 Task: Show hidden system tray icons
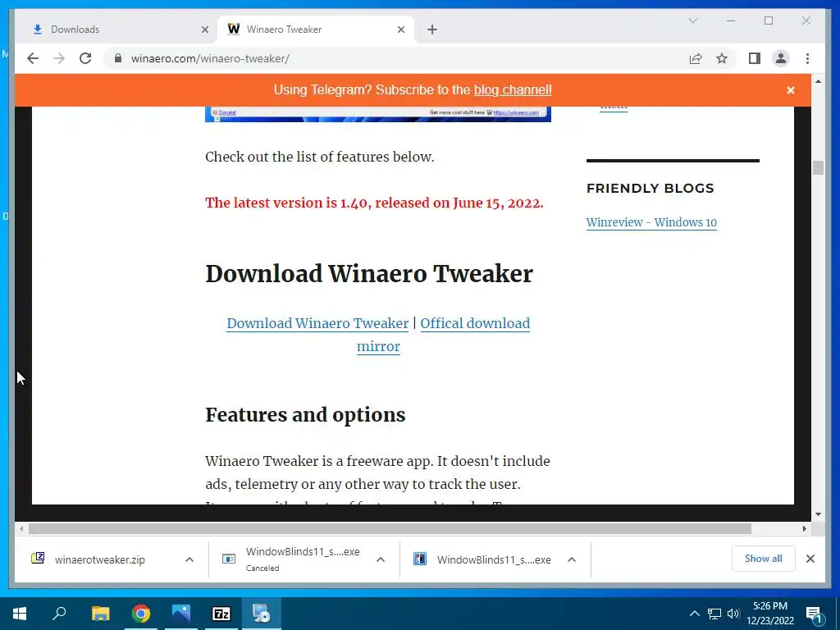694,614
